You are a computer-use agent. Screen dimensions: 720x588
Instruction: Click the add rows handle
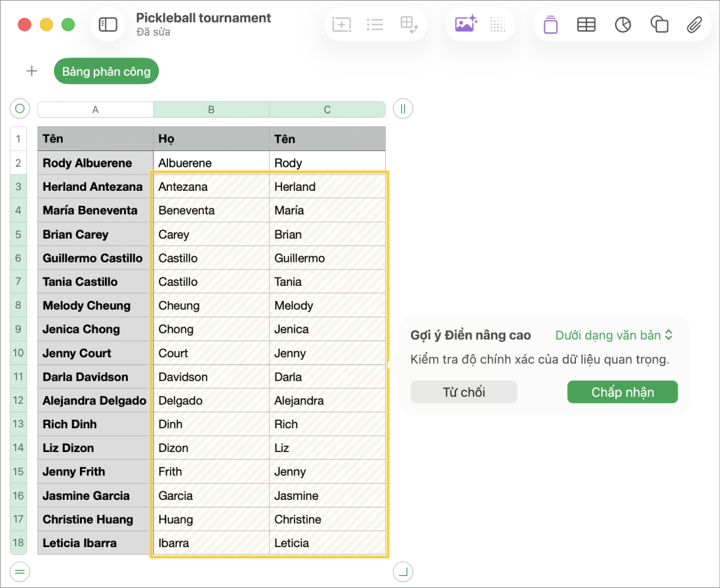20,572
